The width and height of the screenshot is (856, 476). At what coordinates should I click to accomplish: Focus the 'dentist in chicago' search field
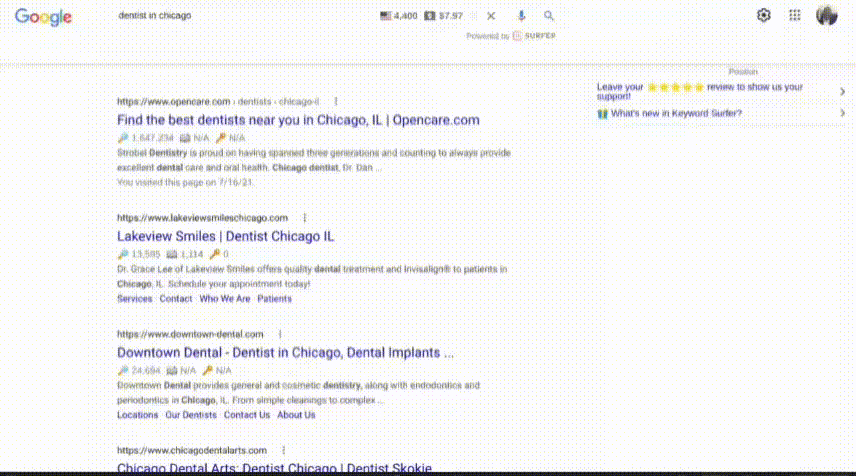pos(155,16)
